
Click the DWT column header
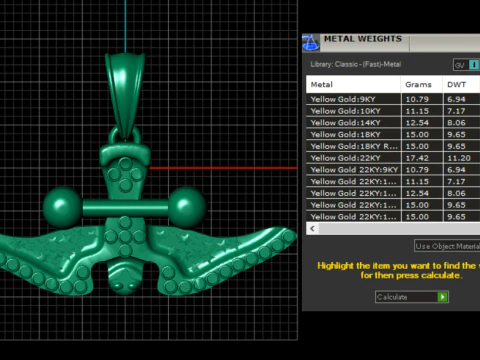[x=461, y=84]
